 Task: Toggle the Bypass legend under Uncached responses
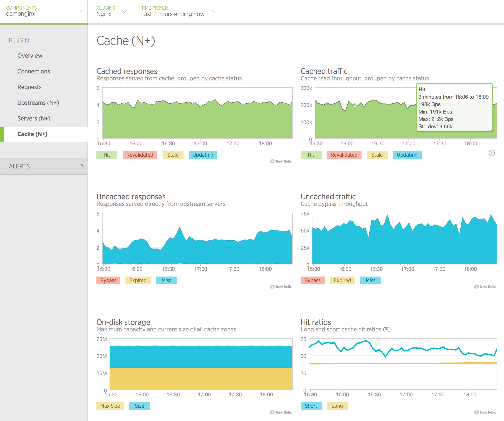(108, 280)
